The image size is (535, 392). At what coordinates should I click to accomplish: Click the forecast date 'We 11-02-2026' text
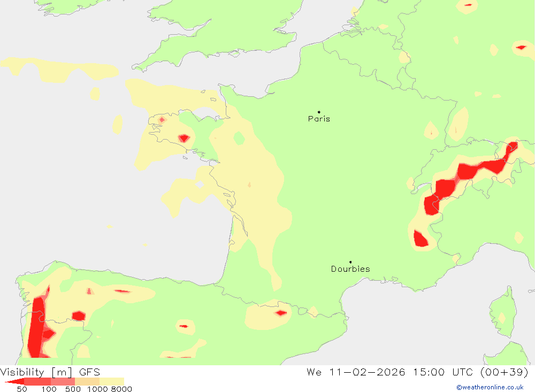click(356, 372)
